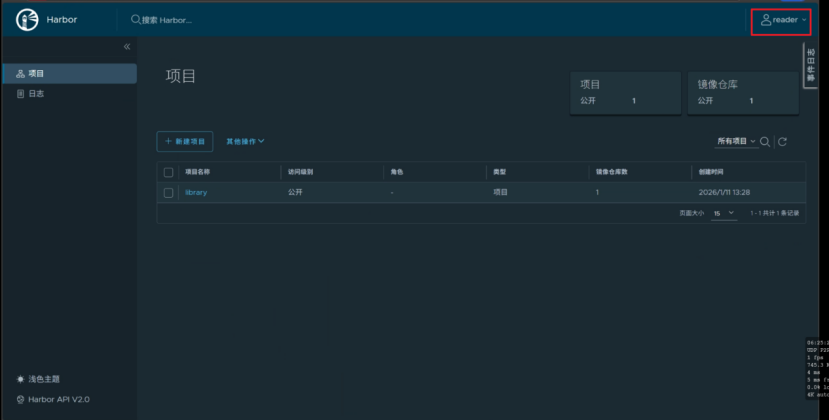Click the project list search icon
This screenshot has height=420, width=829.
pyautogui.click(x=765, y=142)
